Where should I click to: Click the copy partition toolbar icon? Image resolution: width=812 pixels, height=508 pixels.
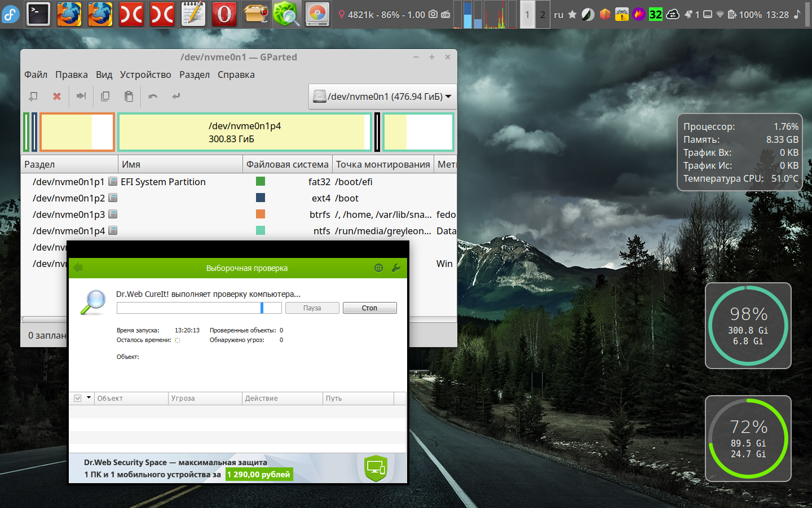point(105,97)
